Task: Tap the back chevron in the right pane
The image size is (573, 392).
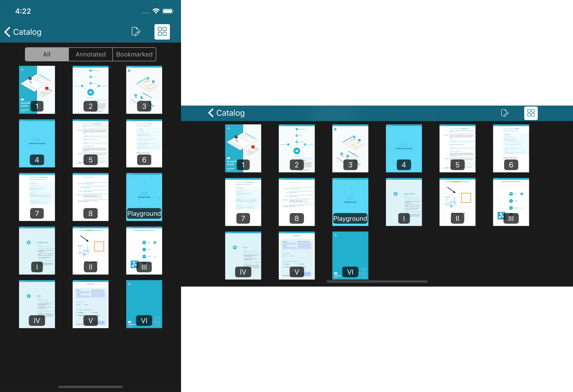Action: 211,113
